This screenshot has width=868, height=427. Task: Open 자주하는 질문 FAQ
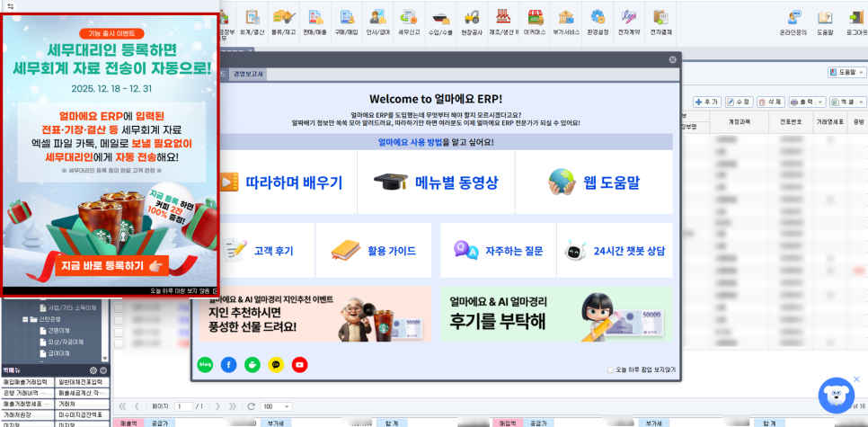(498, 250)
